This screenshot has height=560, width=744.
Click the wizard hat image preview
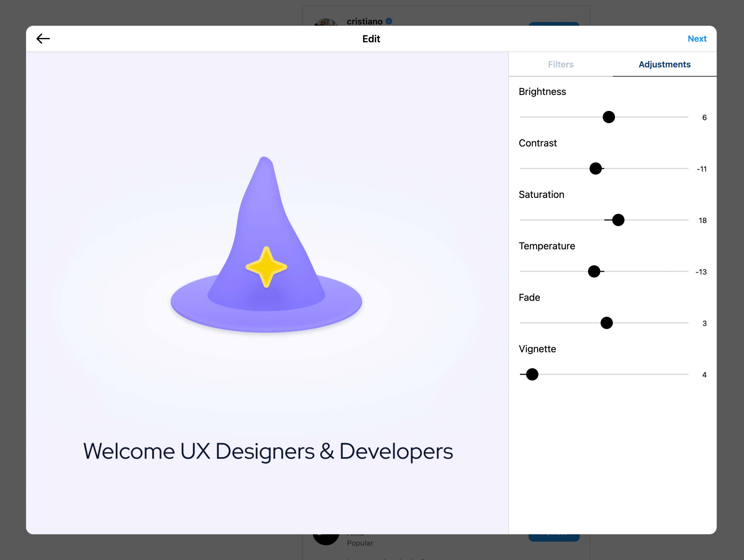coord(266,245)
